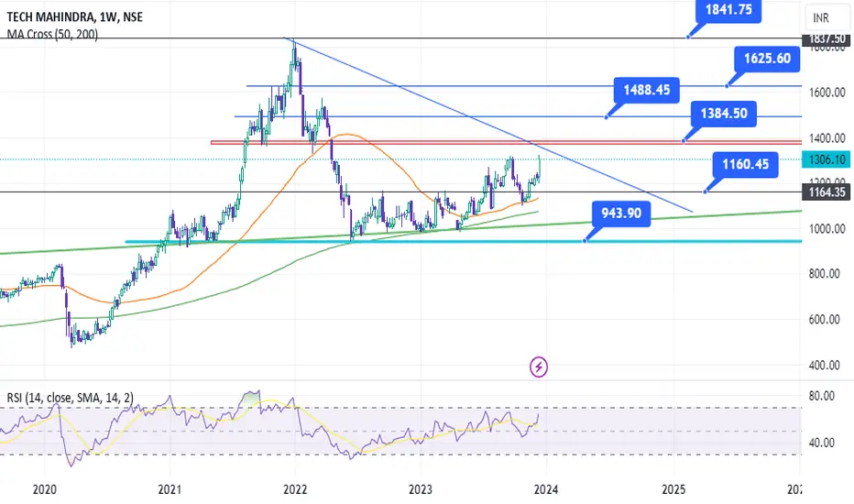
Task: Click the 1488.45 price callout
Action: pos(647,90)
